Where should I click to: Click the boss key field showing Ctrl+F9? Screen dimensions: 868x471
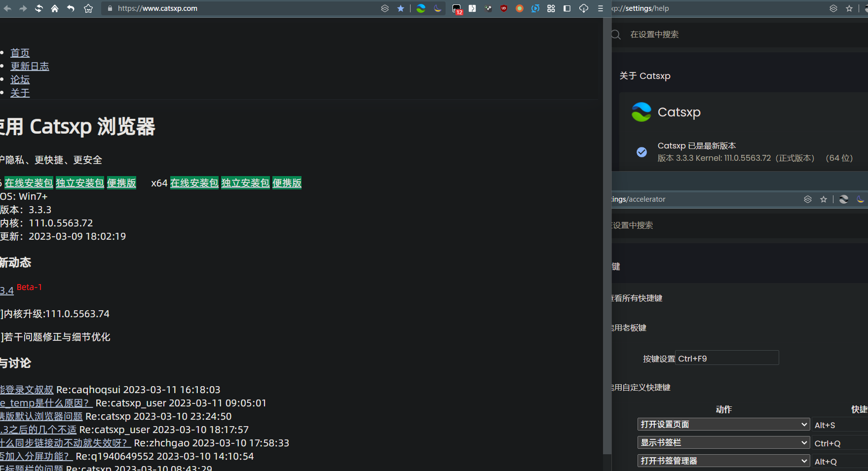(727, 358)
